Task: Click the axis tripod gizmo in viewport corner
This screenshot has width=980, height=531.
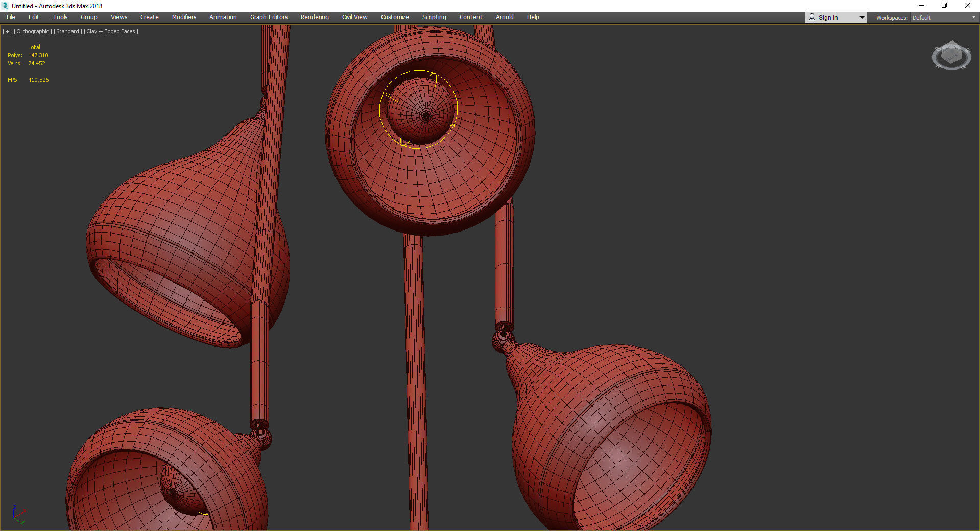Action: [x=18, y=514]
